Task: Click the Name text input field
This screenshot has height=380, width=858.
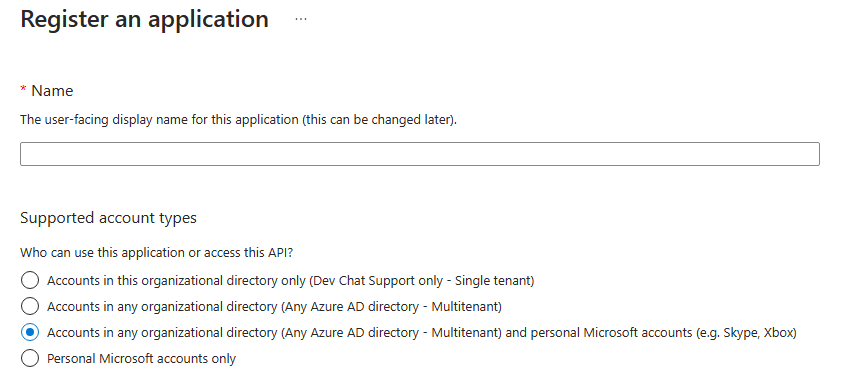Action: [420, 154]
